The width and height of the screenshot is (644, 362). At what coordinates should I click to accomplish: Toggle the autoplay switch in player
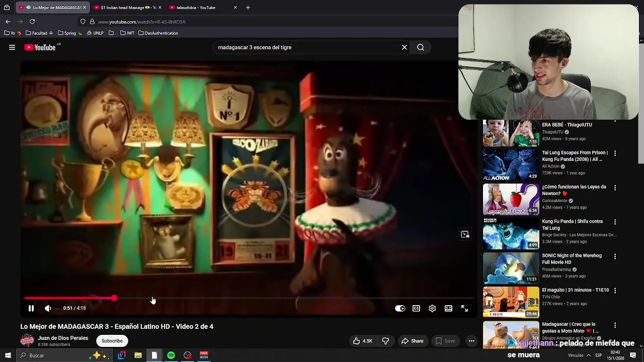pos(400,308)
